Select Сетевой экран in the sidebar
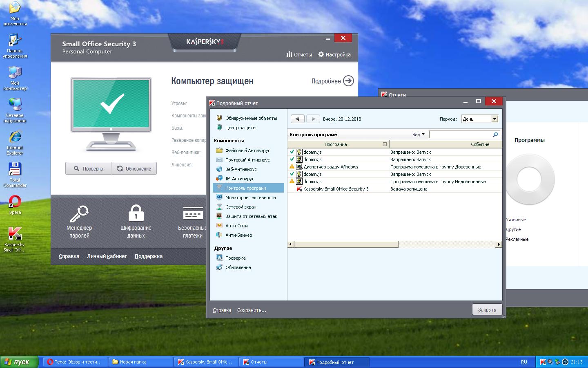Image resolution: width=588 pixels, height=368 pixels. [241, 207]
